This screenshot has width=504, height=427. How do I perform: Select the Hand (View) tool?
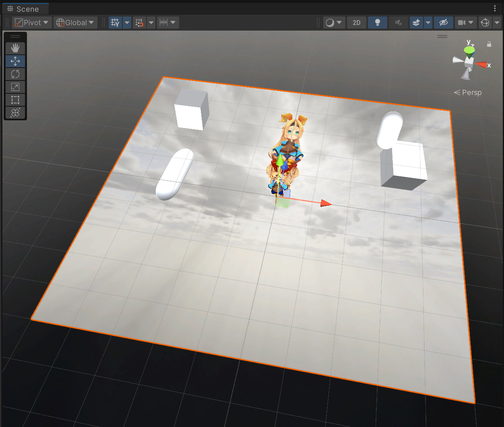15,48
